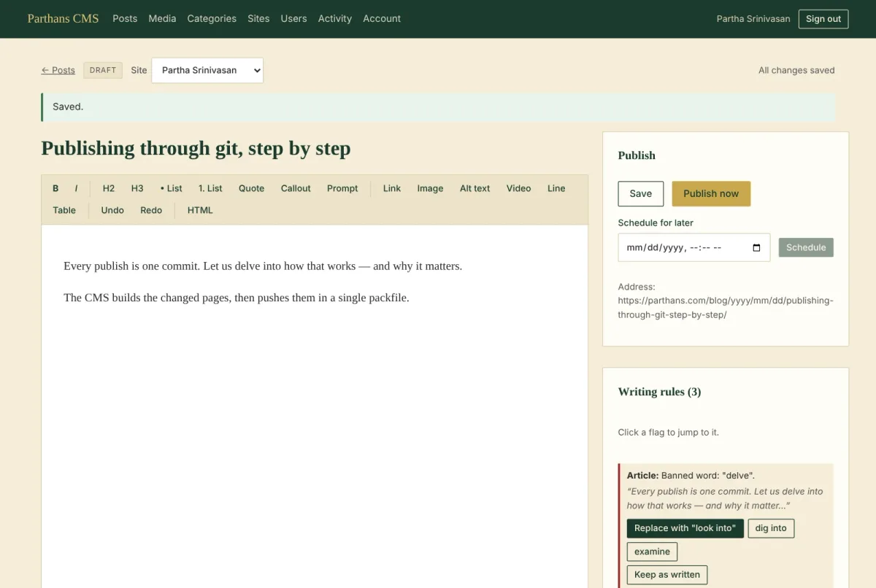Click the Schedule button
This screenshot has height=588, width=876.
(x=806, y=247)
